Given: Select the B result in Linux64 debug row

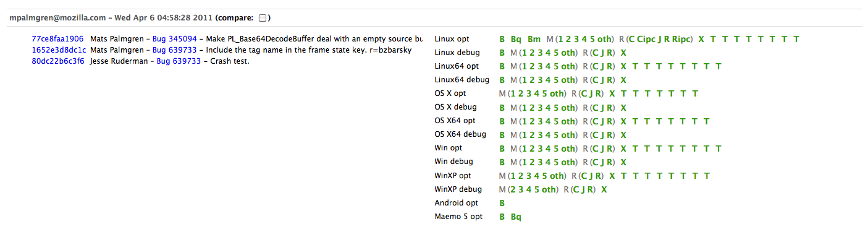Looking at the screenshot, I should (x=502, y=80).
